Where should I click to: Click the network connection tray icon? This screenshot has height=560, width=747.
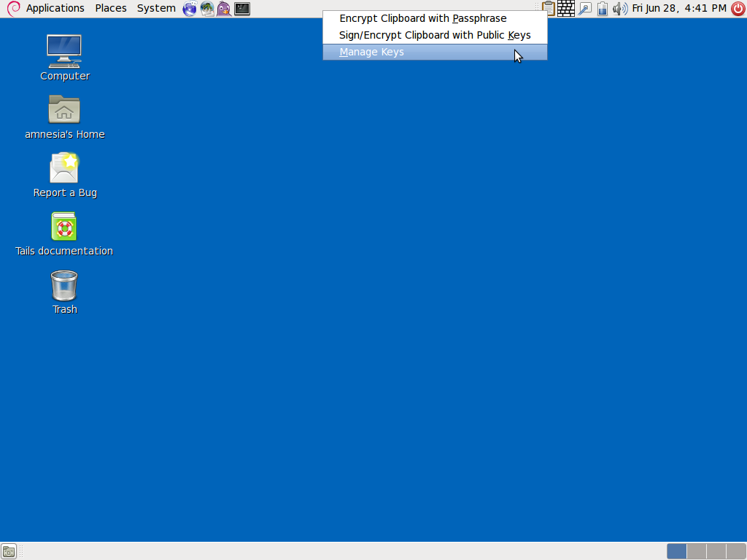(584, 9)
